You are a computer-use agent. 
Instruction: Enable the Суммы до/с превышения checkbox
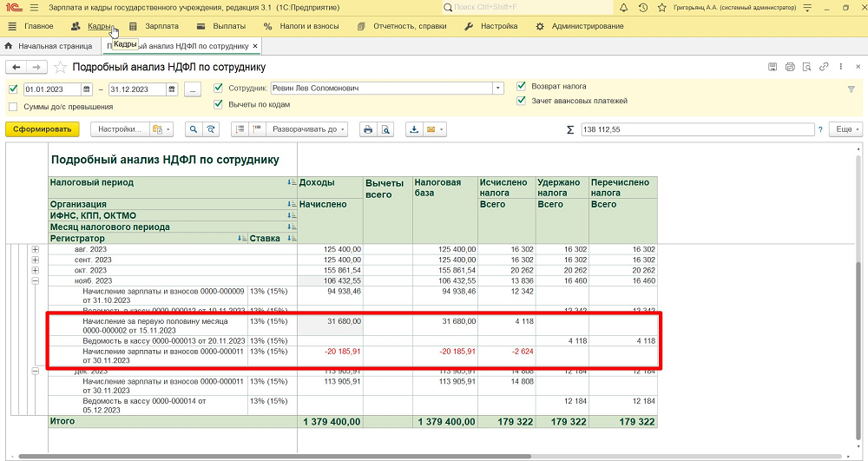[13, 107]
